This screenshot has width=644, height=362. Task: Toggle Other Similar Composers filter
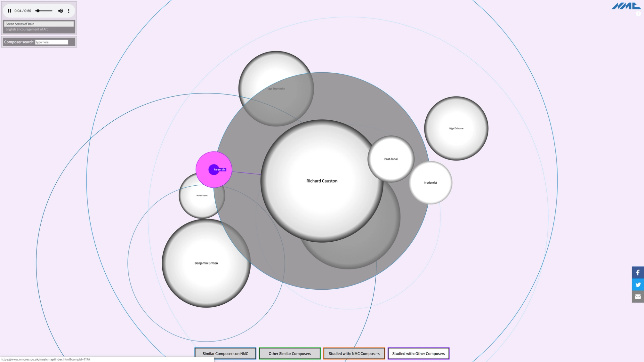coord(289,353)
